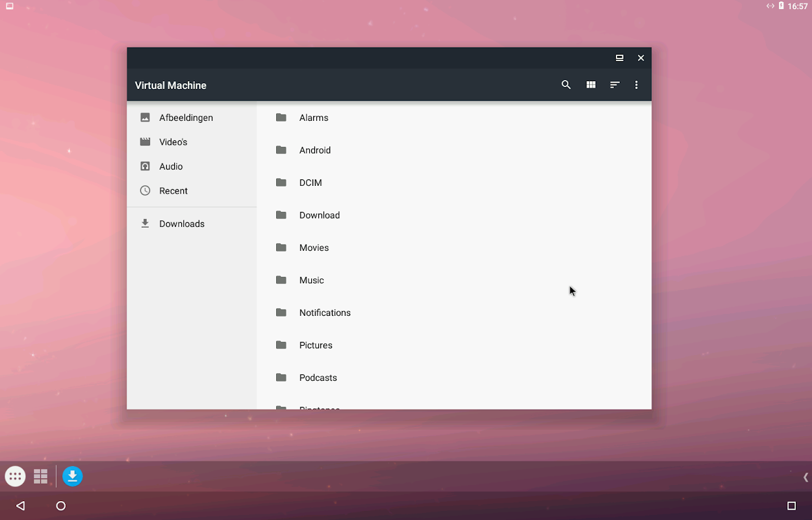The height and width of the screenshot is (520, 812).
Task: Select Audio using its headphone icon
Action: pos(144,166)
